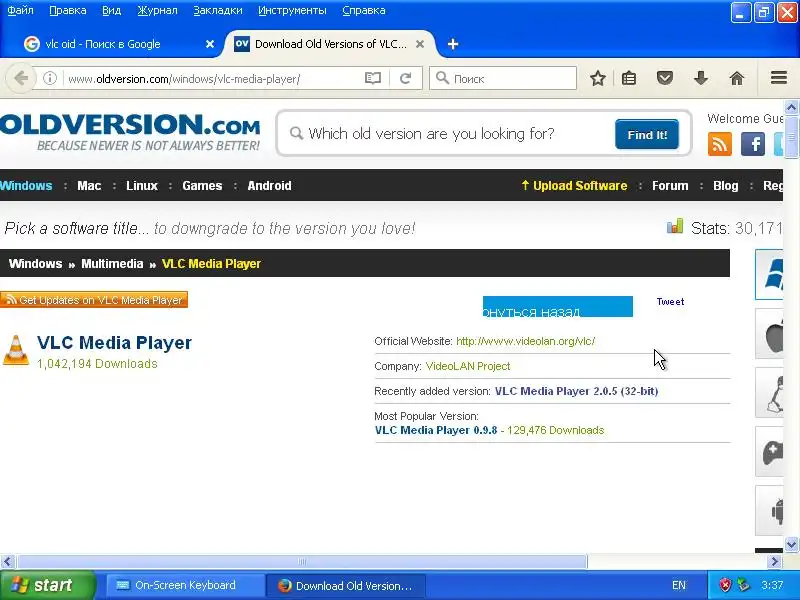The height and width of the screenshot is (600, 800).
Task: Go to Firefox home page icon
Action: pos(737,79)
